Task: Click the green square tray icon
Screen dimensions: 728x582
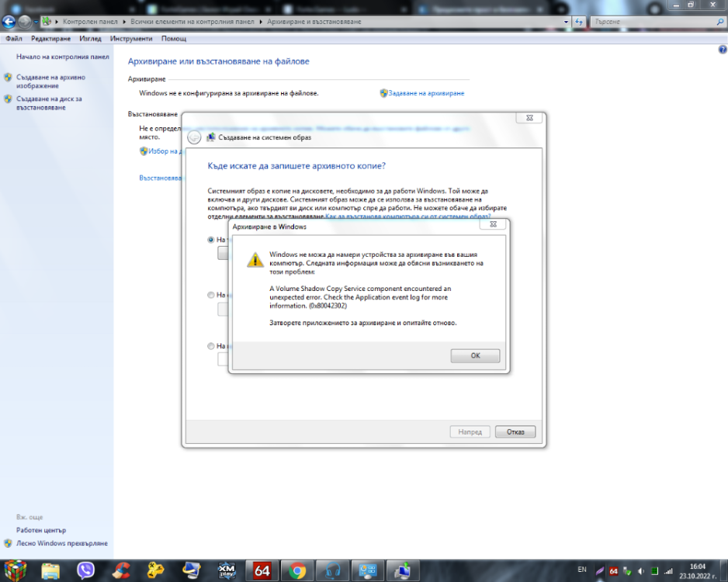Action: point(654,571)
